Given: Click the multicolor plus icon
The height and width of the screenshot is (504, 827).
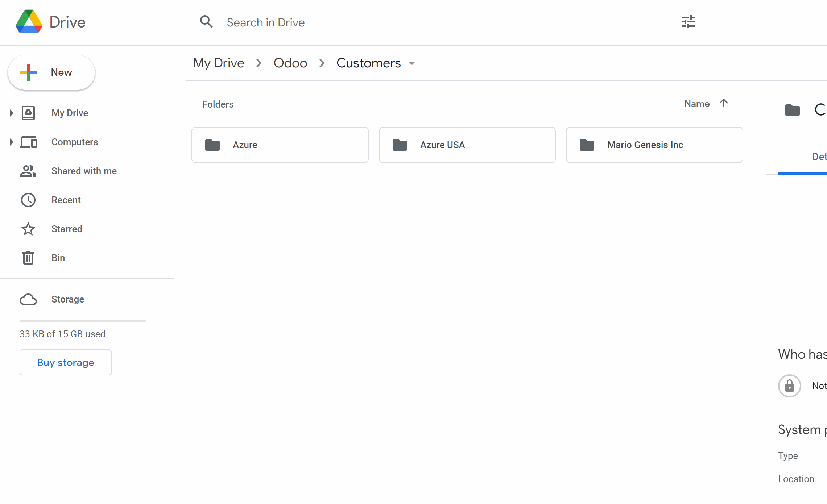Looking at the screenshot, I should coord(28,72).
